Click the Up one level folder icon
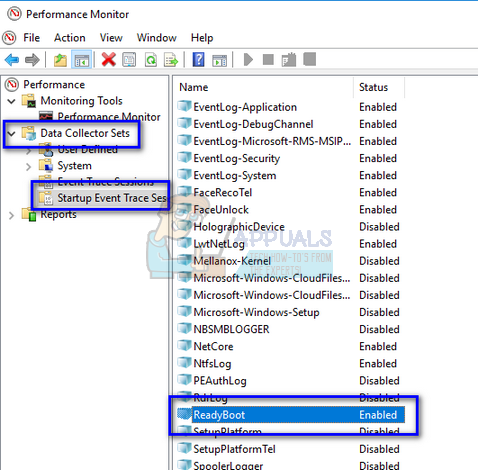The width and height of the screenshot is (478, 470). pos(60,60)
